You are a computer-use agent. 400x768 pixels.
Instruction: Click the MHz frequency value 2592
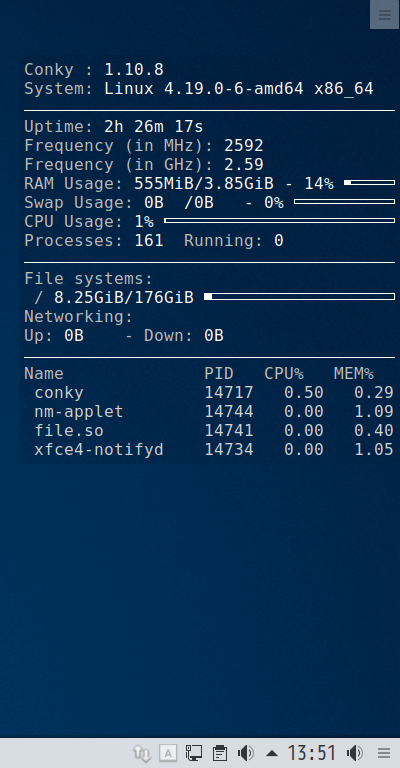244,145
